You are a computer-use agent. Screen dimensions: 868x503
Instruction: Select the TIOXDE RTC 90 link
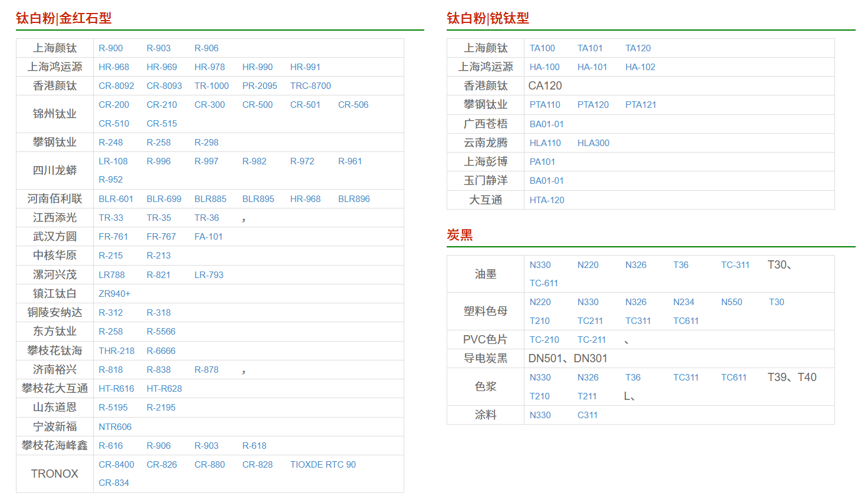323,465
